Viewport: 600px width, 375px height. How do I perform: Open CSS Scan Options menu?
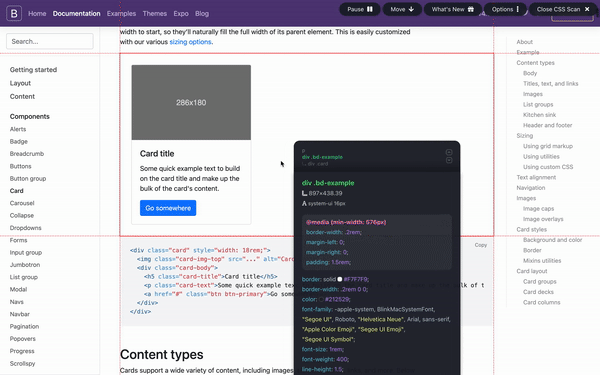point(505,9)
